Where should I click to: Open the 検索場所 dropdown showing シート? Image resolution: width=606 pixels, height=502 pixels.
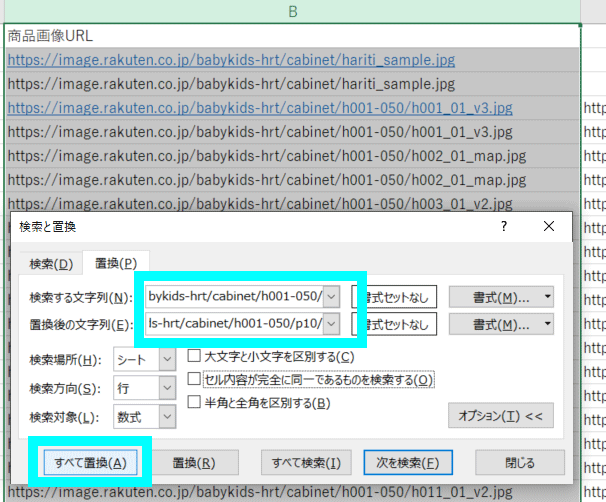[x=145, y=359]
